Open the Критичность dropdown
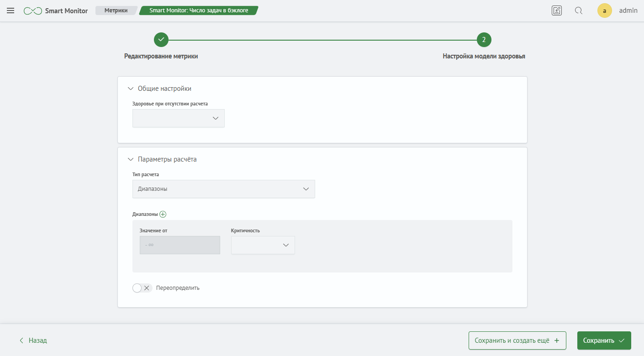 (x=263, y=245)
